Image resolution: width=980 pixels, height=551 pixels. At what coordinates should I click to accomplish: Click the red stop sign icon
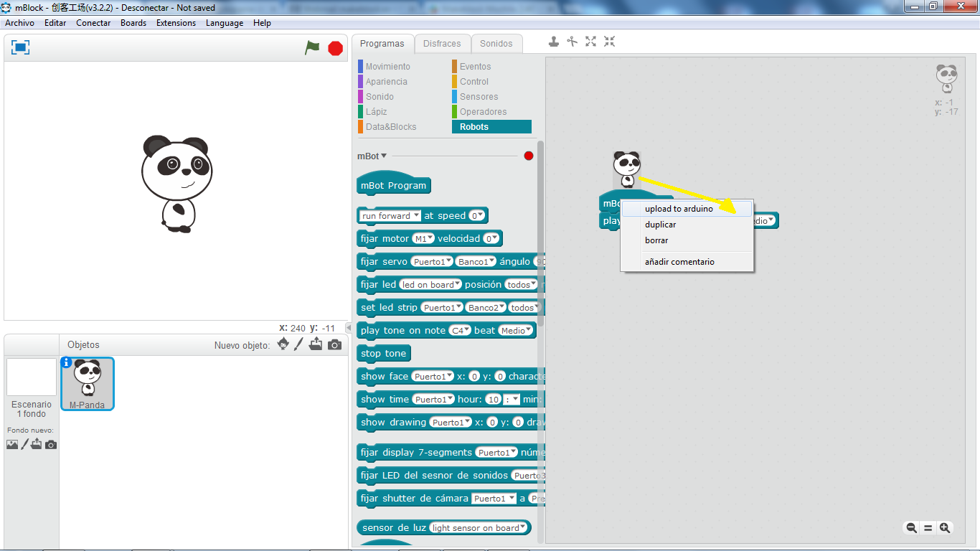(335, 48)
